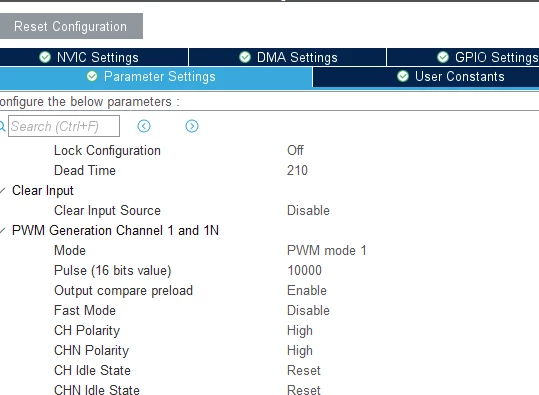Change CHN Idle State Reset value
The image size is (539, 395).
(x=304, y=390)
